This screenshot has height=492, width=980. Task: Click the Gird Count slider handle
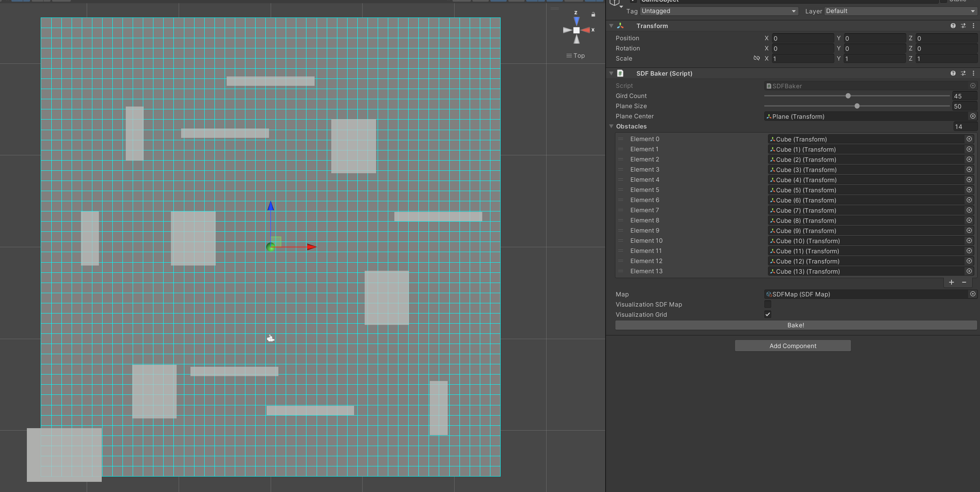848,96
